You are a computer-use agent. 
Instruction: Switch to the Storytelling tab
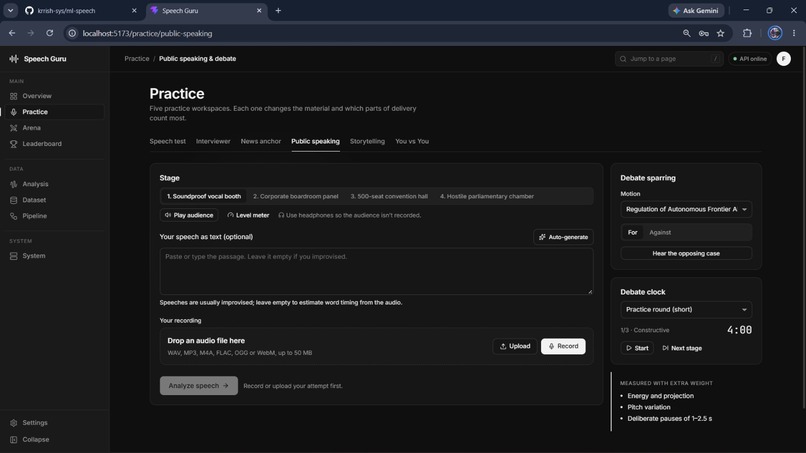367,141
